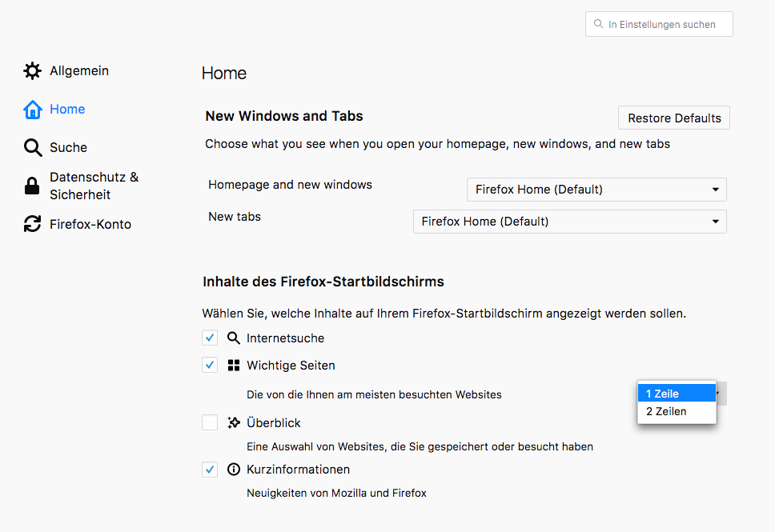Image resolution: width=775 pixels, height=532 pixels.
Task: Click the sparkle icon beside Überblick
Action: [234, 423]
